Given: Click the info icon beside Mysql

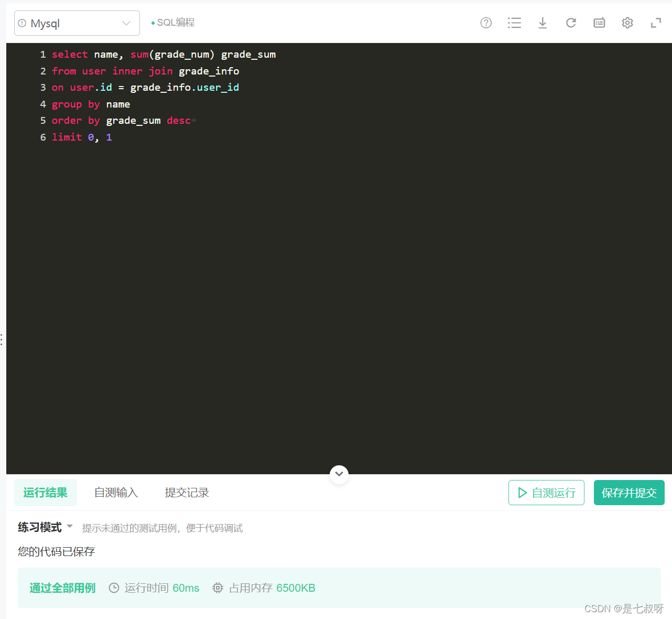Looking at the screenshot, I should pyautogui.click(x=22, y=23).
